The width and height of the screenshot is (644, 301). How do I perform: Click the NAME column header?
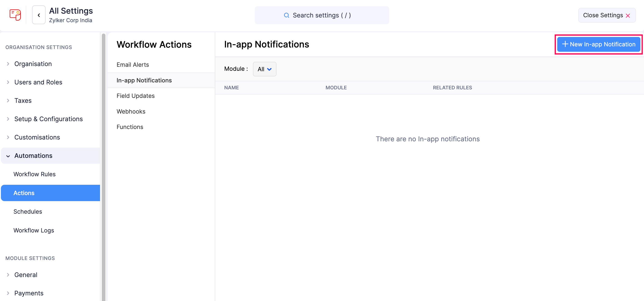coord(231,88)
